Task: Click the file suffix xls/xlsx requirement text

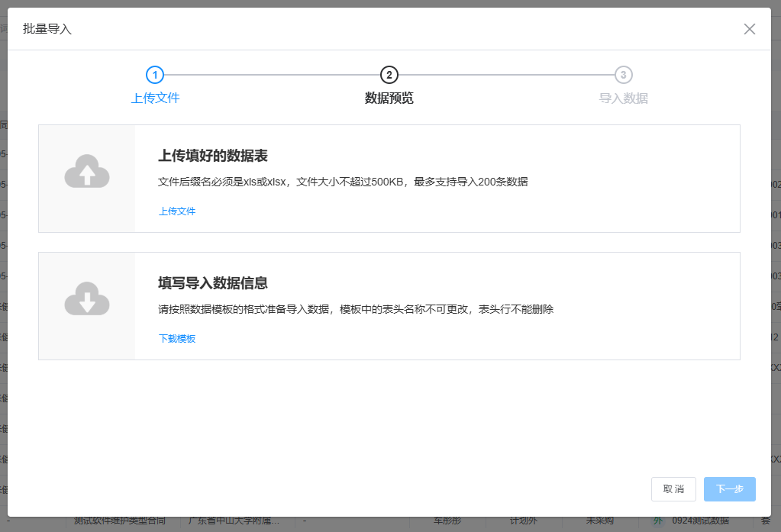Action: [343, 182]
